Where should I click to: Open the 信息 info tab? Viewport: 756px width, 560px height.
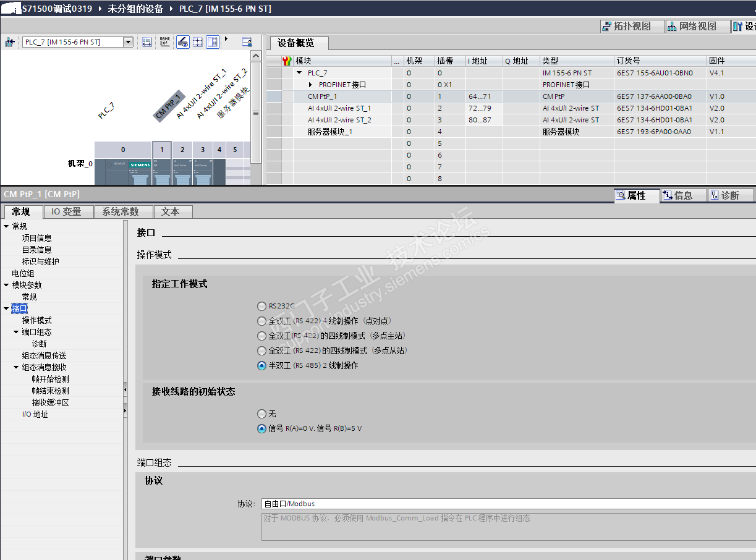pyautogui.click(x=683, y=195)
